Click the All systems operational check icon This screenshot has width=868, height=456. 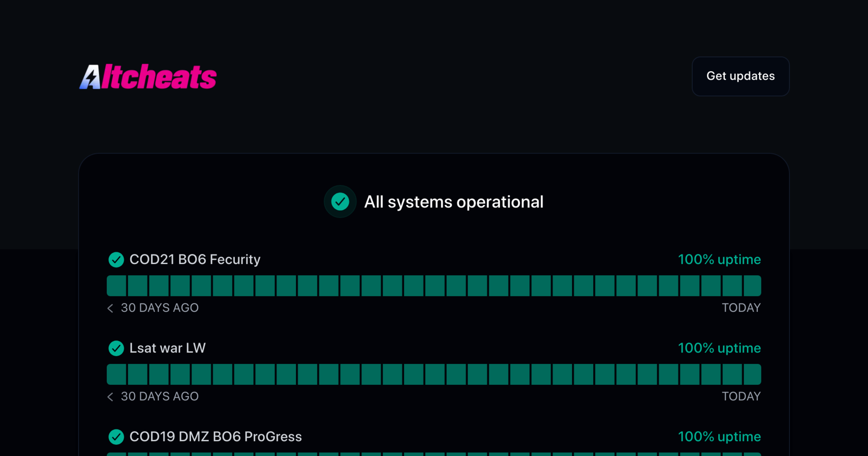(x=340, y=202)
